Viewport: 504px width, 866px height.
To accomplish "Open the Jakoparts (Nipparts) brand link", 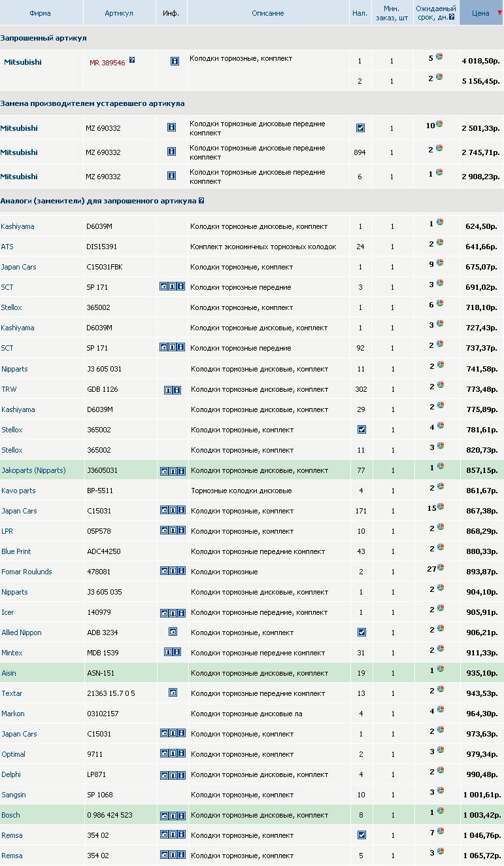I will (x=33, y=470).
